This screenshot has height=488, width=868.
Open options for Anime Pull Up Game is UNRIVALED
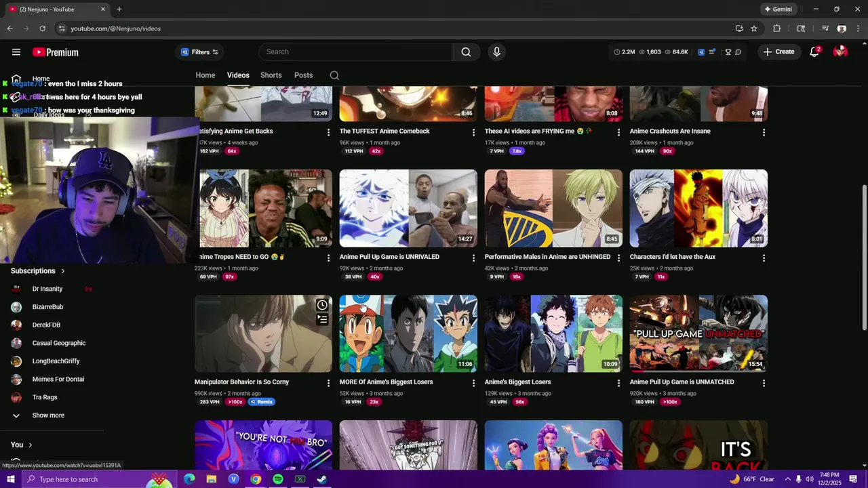point(473,258)
